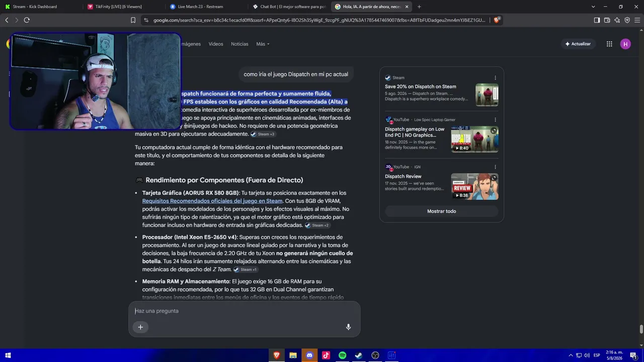This screenshot has height=362, width=644.
Task: Click the plus attachment button in question box
Action: (140, 327)
